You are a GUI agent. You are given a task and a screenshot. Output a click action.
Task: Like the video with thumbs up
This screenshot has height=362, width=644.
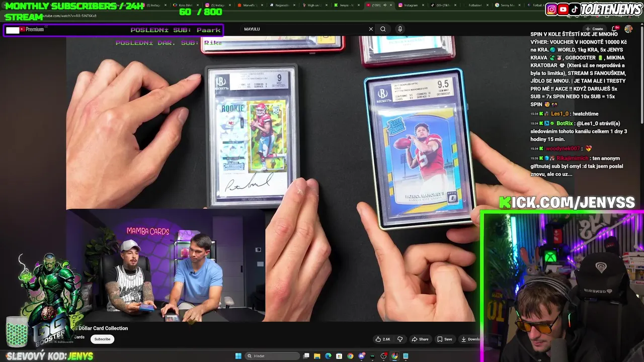(x=383, y=339)
